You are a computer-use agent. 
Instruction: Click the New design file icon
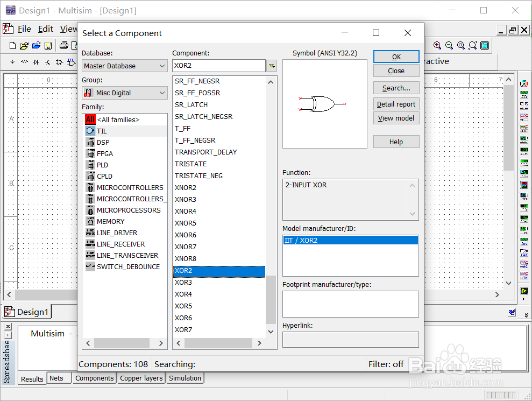(12, 46)
